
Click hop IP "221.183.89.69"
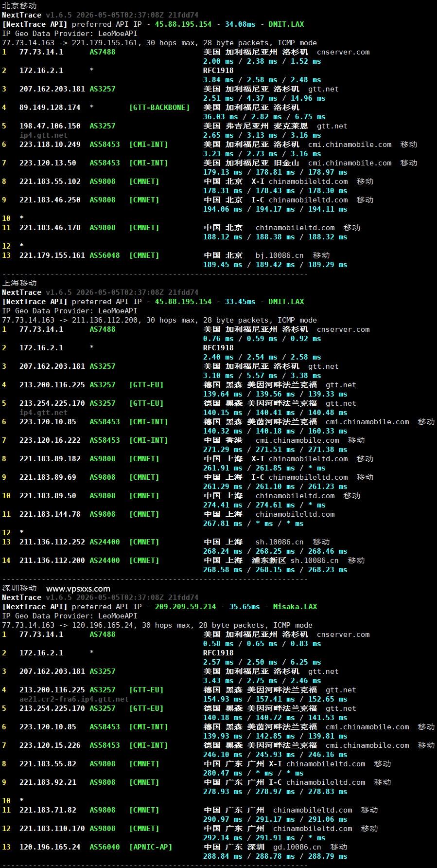point(48,477)
